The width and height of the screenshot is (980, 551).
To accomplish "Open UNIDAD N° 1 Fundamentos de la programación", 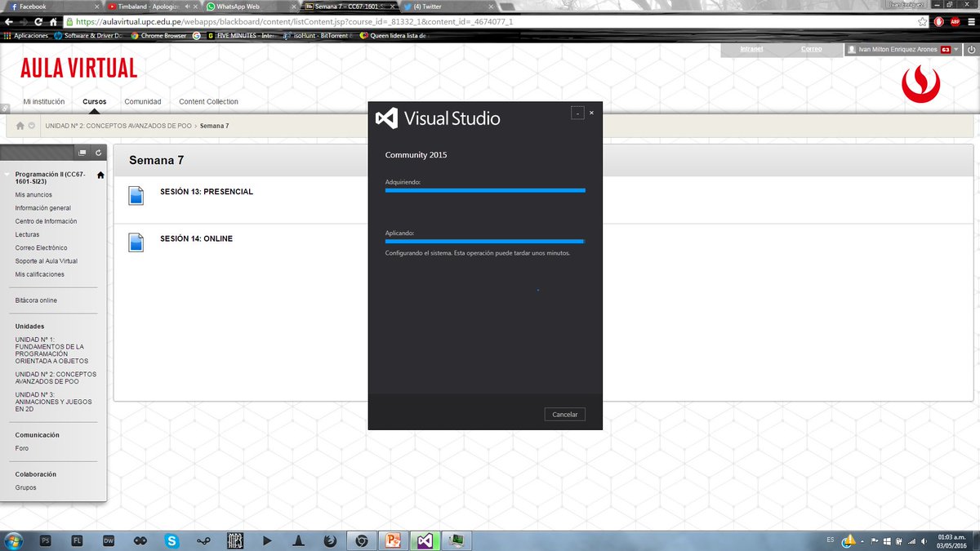I will pos(51,350).
